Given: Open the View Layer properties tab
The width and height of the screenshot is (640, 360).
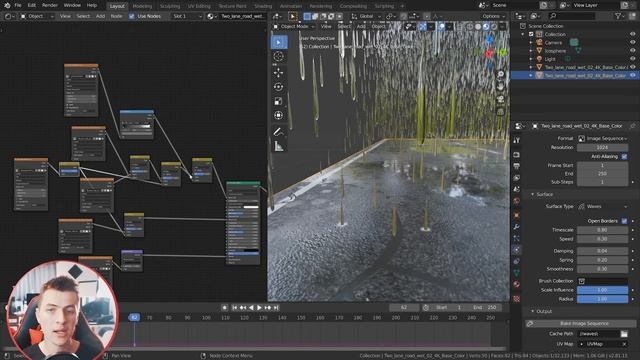Looking at the screenshot, I should point(516,178).
